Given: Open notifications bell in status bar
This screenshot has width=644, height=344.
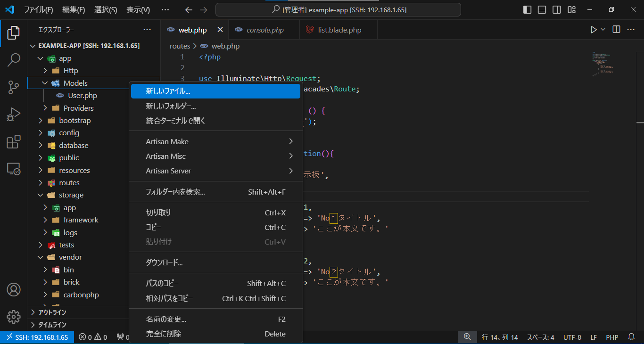Looking at the screenshot, I should click(x=631, y=337).
